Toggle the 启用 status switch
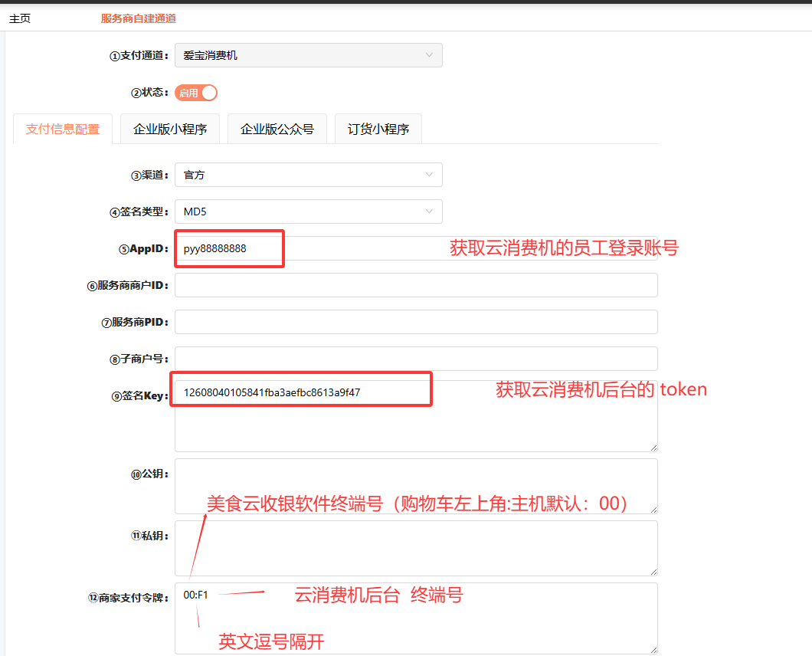This screenshot has width=812, height=656. click(x=196, y=93)
